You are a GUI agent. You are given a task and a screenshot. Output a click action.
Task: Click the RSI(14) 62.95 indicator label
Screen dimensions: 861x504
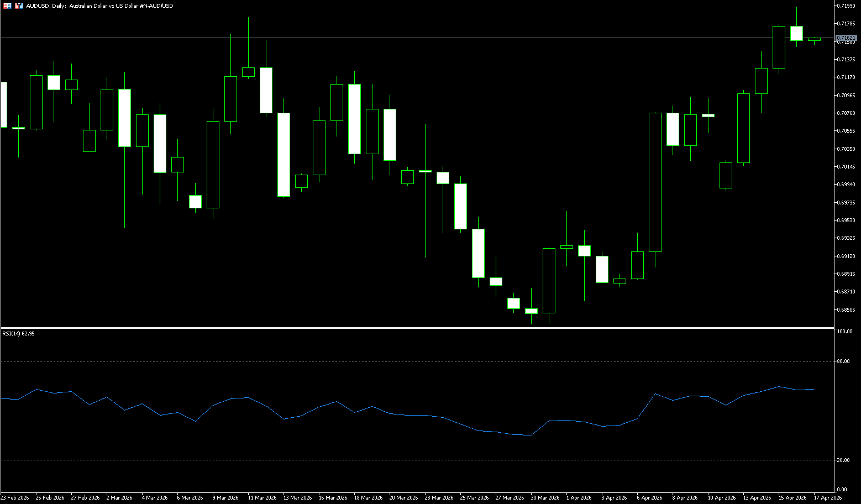click(18, 334)
